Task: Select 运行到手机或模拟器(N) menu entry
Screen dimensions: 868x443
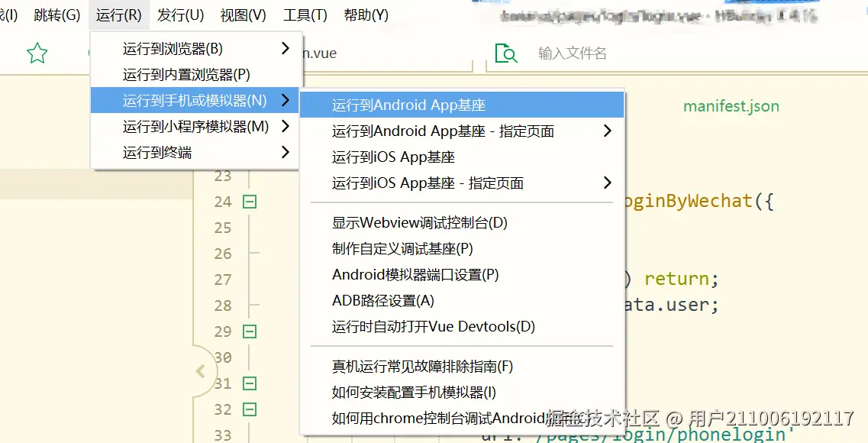Action: tap(195, 100)
